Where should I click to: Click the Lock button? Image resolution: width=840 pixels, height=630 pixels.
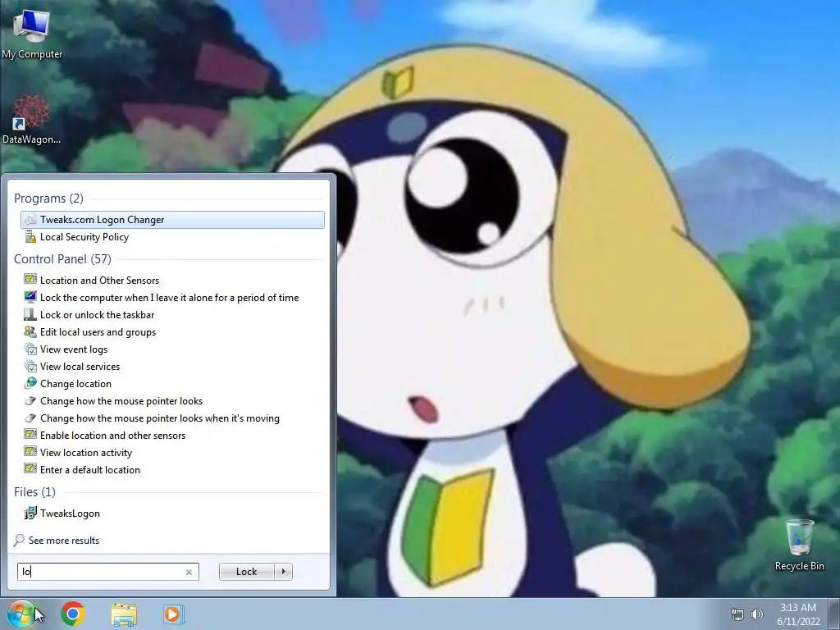pyautogui.click(x=246, y=572)
